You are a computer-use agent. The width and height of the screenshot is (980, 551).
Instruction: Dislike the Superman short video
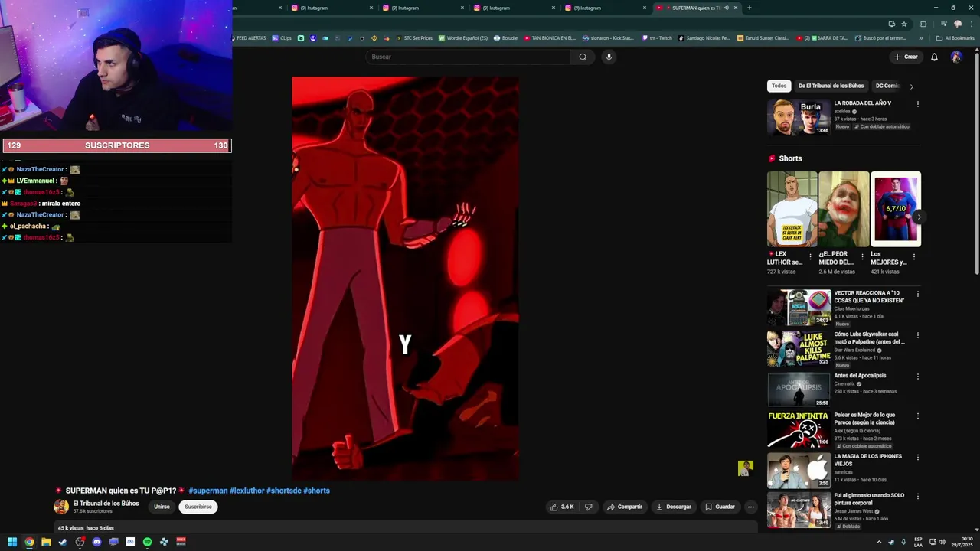(588, 507)
